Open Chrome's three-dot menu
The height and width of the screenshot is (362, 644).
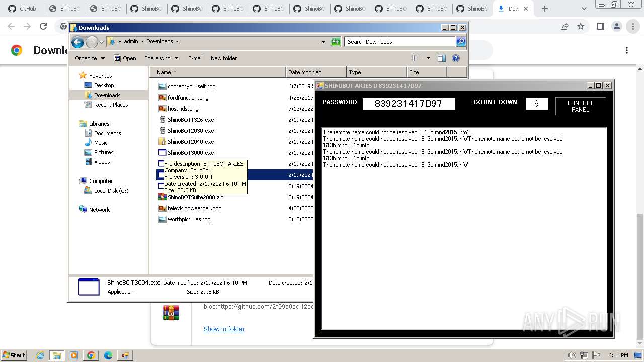coord(633,26)
